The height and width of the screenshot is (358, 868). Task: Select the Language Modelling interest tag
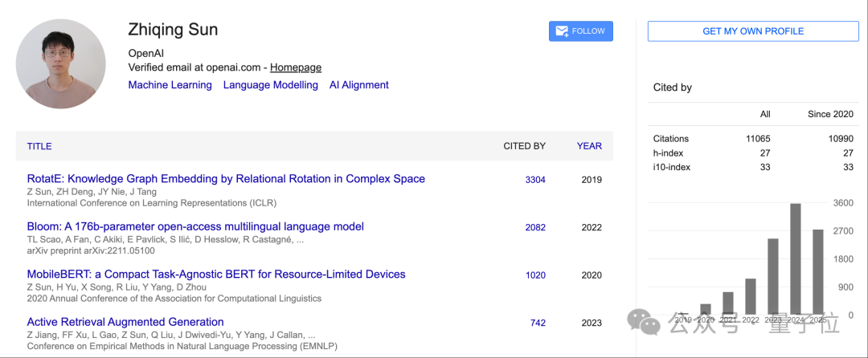(271, 85)
